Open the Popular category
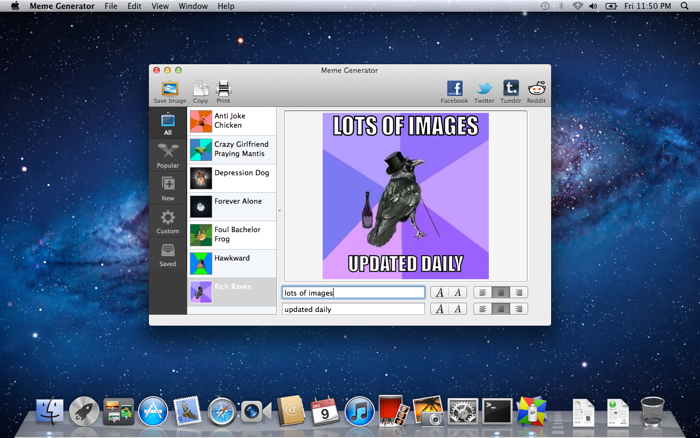 pos(168,156)
